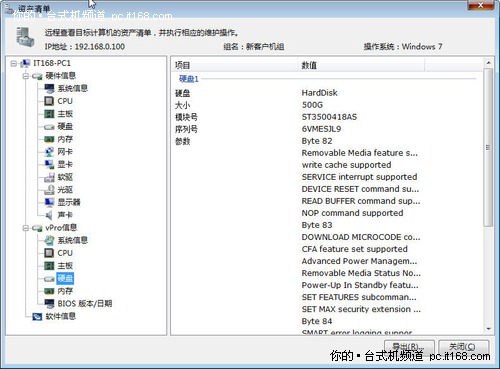Sort by the 数值 column header
The width and height of the screenshot is (500, 369).
click(x=361, y=65)
